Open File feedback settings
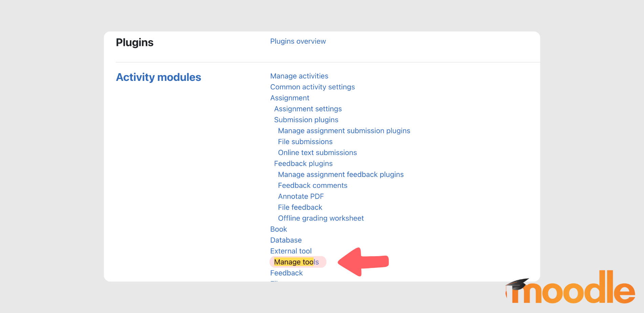 [300, 207]
